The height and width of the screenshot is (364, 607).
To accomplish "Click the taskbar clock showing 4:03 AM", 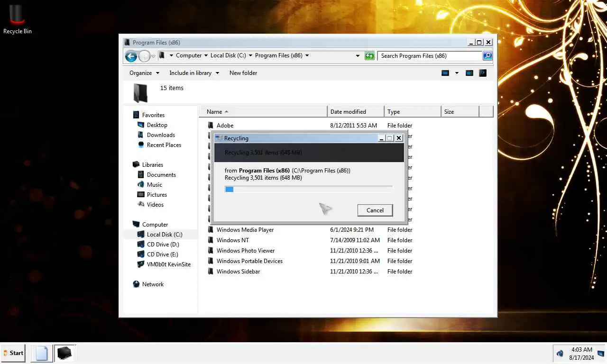I will (581, 354).
